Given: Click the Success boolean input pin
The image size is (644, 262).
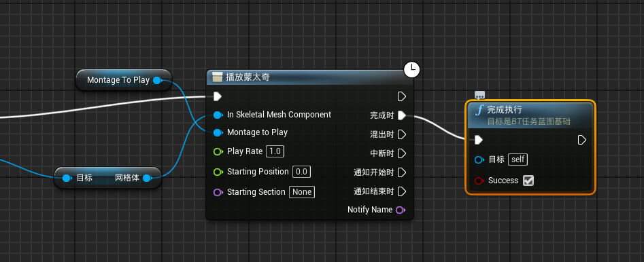Looking at the screenshot, I should click(x=479, y=181).
